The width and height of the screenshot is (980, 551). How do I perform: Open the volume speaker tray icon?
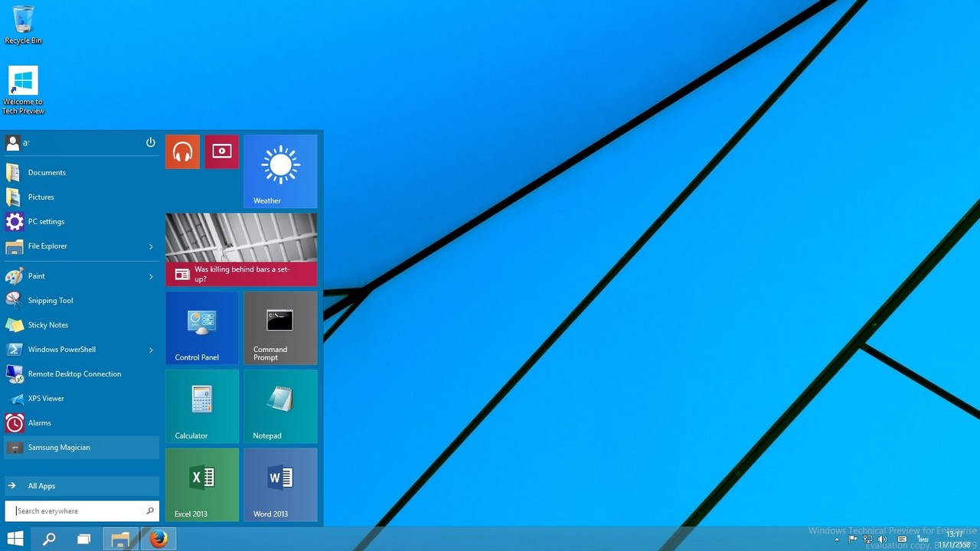tap(882, 540)
